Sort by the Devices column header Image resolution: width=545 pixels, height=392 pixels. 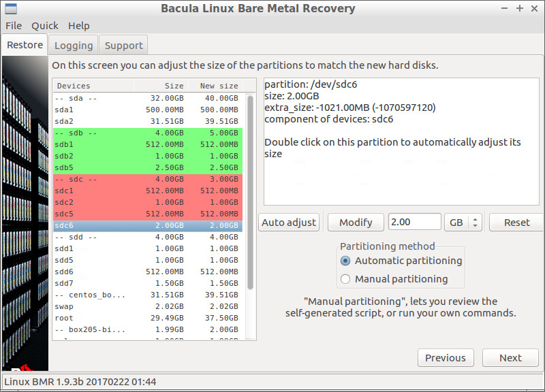93,86
